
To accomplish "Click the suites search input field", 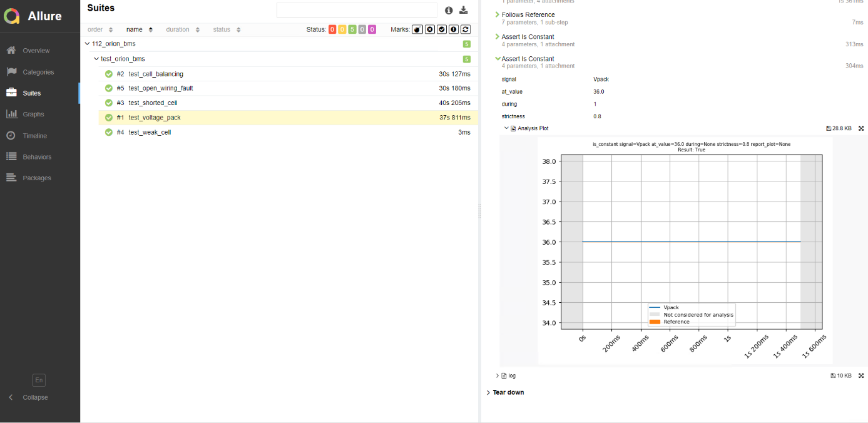I will 357,10.
